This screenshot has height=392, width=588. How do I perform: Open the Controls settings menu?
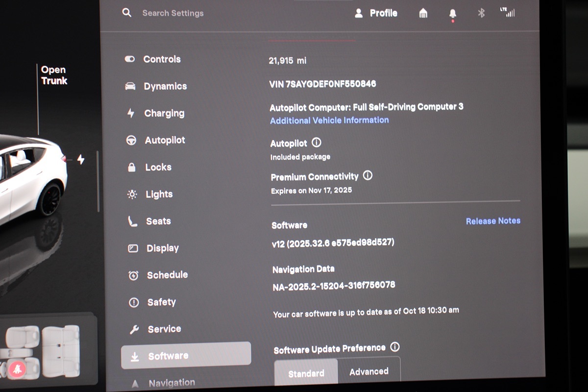click(162, 59)
